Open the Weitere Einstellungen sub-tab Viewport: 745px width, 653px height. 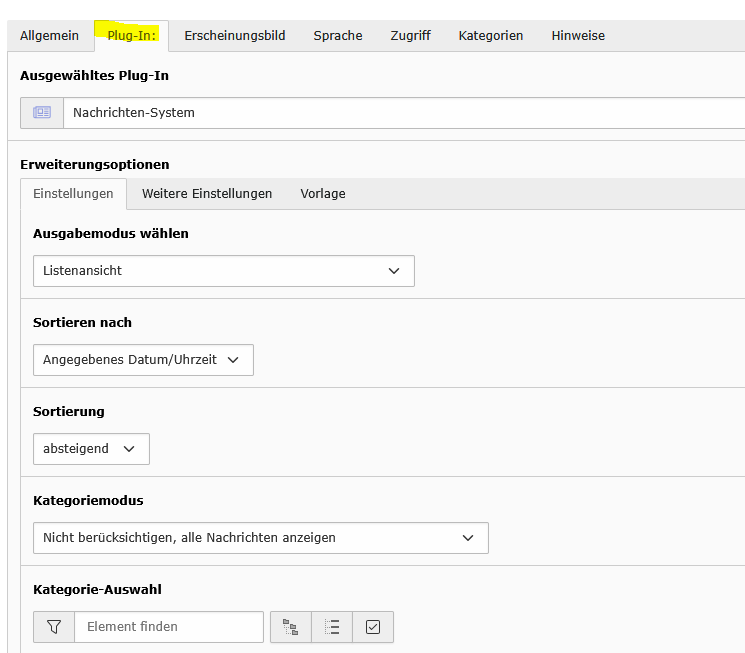(207, 194)
